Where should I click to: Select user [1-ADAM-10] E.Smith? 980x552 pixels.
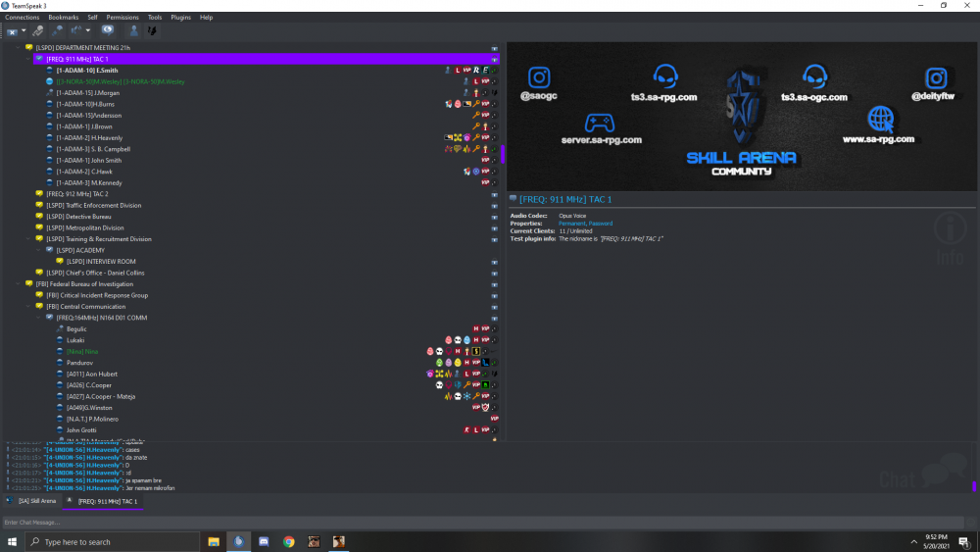pos(86,71)
